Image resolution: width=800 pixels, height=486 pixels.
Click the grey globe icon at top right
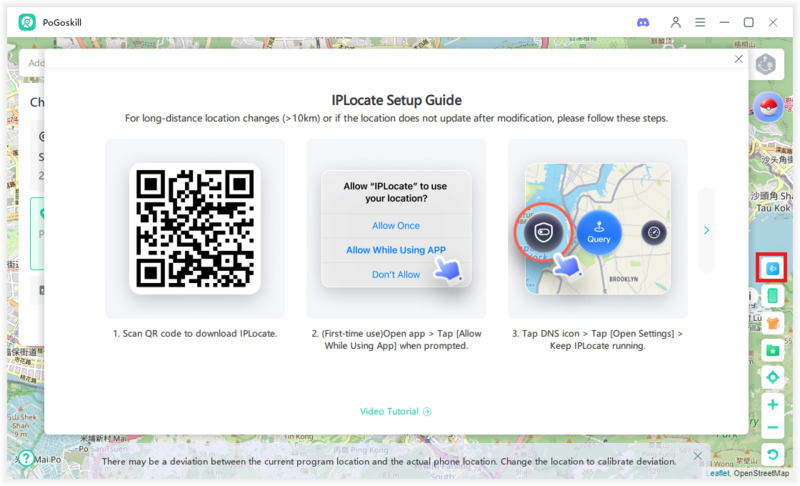[766, 65]
